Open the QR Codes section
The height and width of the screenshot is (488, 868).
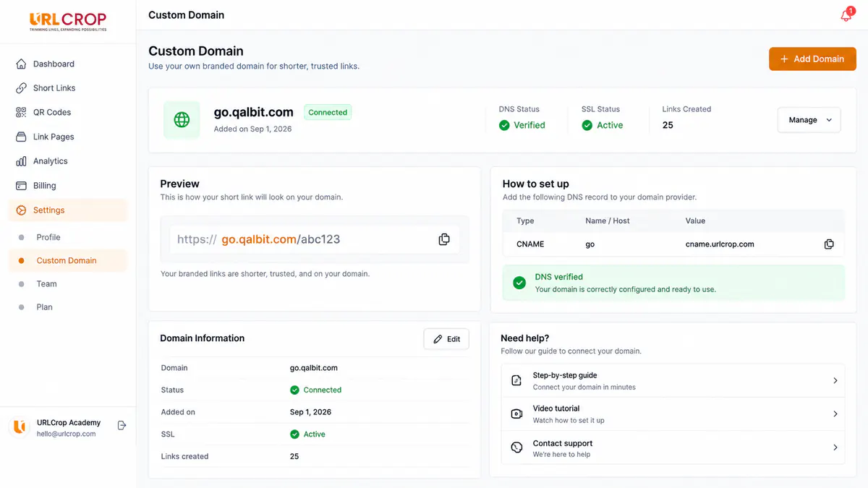tap(67, 112)
